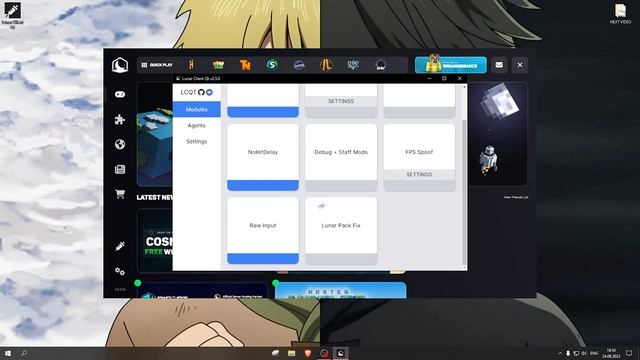Viewport: 640px width, 360px height.
Task: Open the newspaper News icon
Action: click(120, 169)
